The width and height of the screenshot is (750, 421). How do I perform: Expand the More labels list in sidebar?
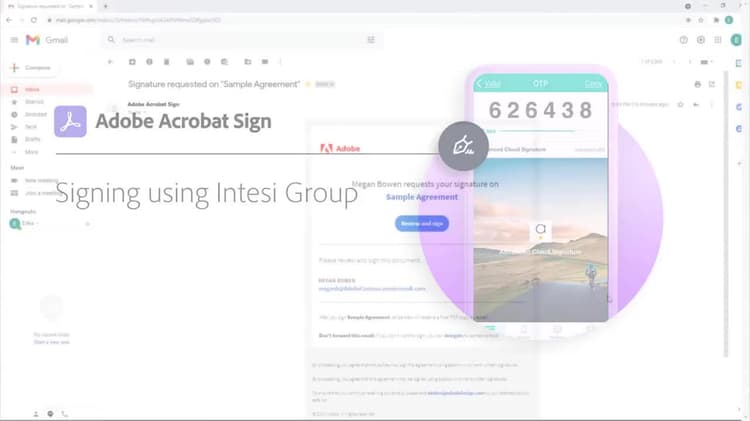pyautogui.click(x=31, y=152)
